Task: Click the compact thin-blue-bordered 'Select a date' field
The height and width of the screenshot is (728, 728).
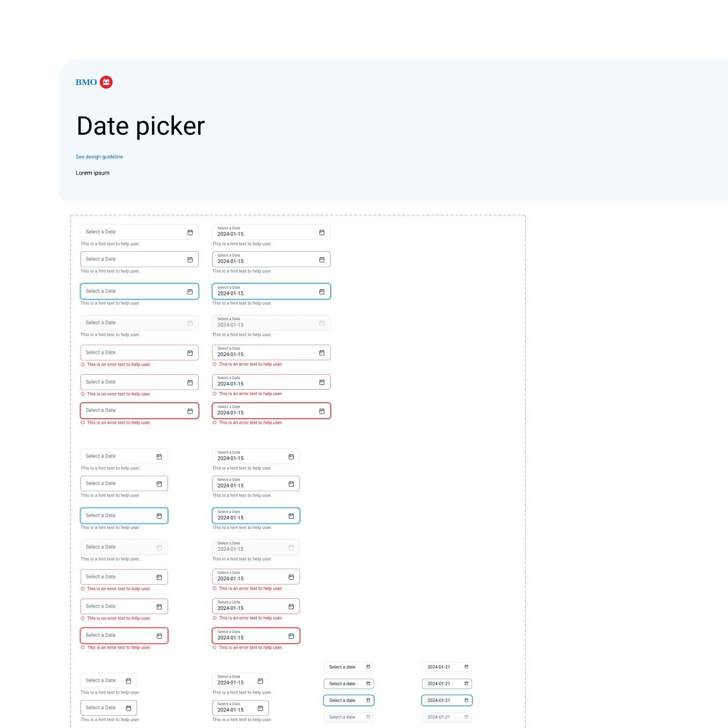Action: point(349,684)
